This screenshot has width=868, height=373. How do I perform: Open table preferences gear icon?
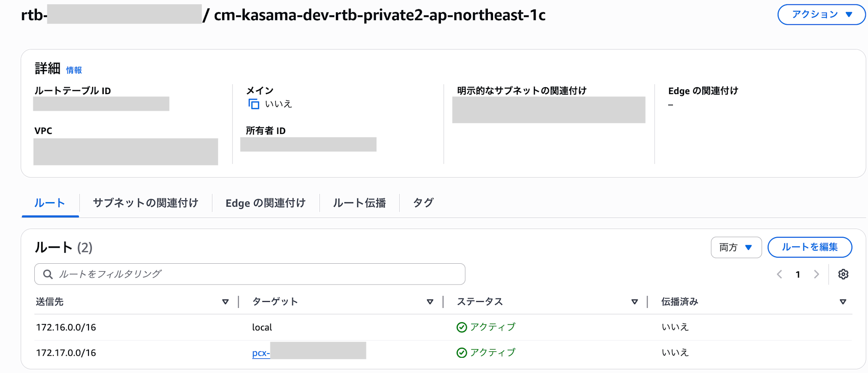pos(843,274)
